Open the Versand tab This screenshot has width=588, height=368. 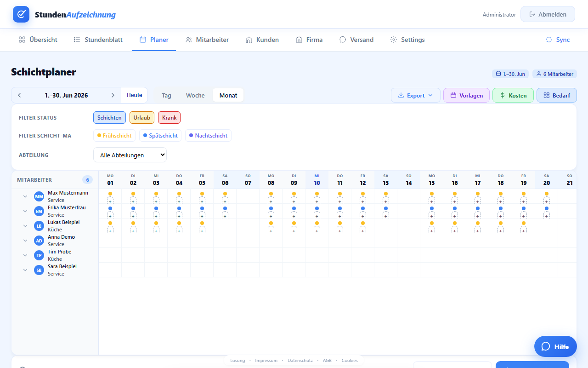tap(356, 40)
